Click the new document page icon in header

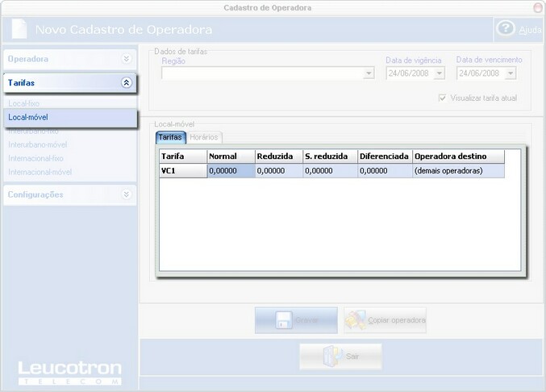click(x=19, y=28)
